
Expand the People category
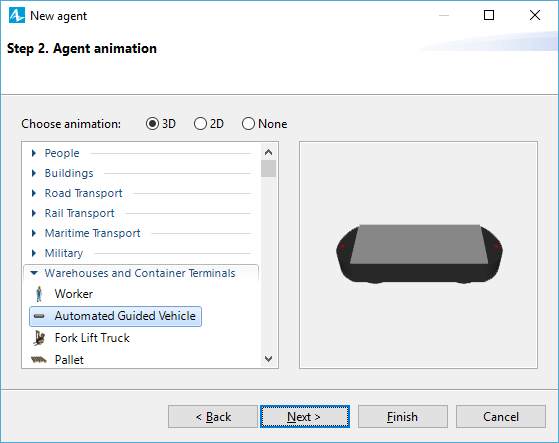coord(34,153)
